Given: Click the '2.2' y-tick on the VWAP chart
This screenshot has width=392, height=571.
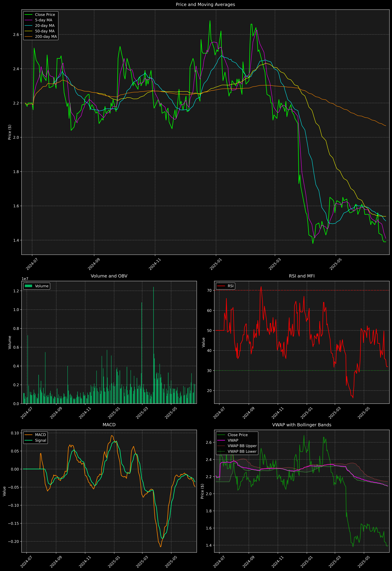Looking at the screenshot, I should click(209, 477).
